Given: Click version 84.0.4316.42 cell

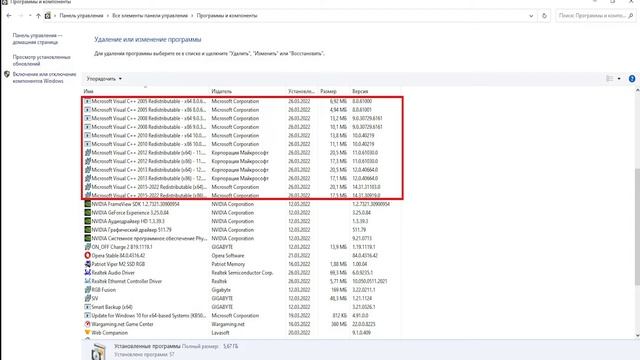Looking at the screenshot, I should [365, 256].
